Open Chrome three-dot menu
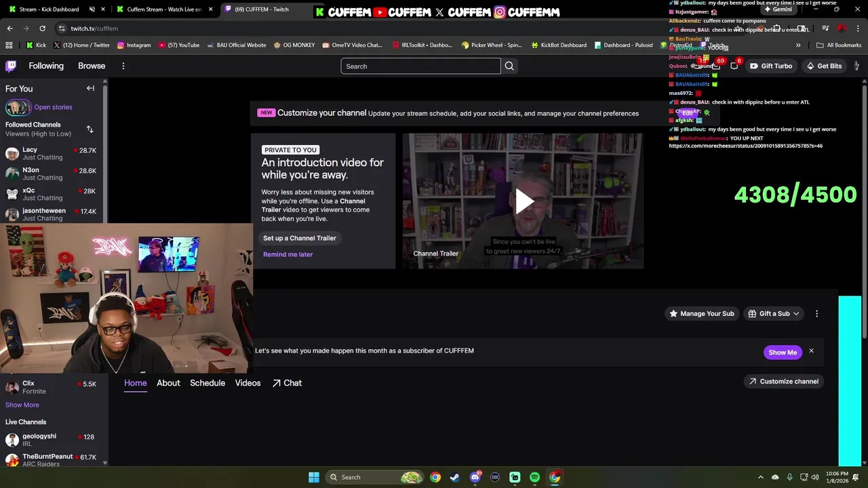868x488 pixels. (858, 28)
